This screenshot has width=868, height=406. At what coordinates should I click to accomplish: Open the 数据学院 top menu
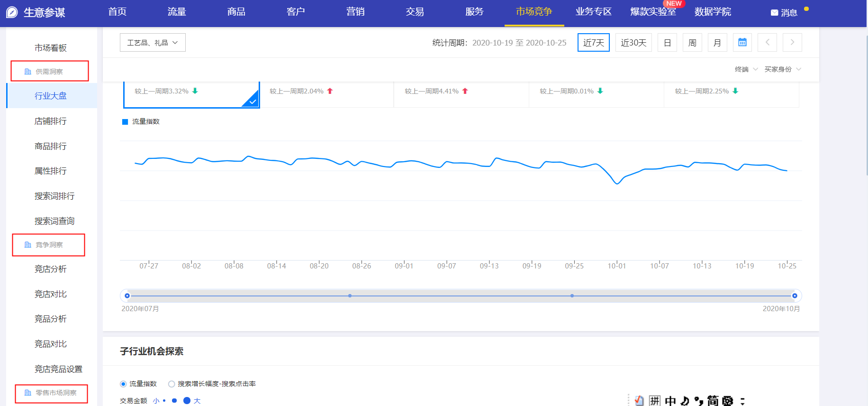(x=713, y=12)
